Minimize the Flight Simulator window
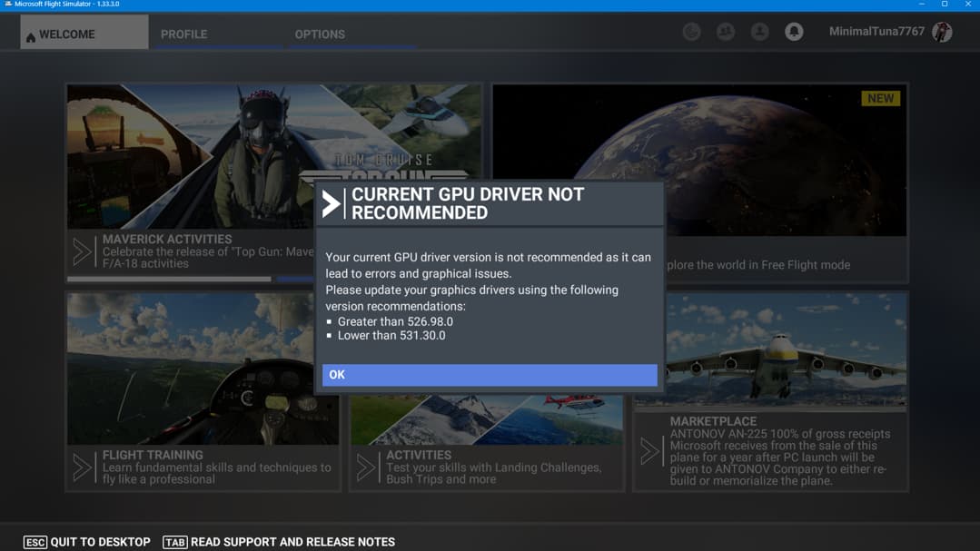Image resolution: width=980 pixels, height=551 pixels. coord(921,4)
